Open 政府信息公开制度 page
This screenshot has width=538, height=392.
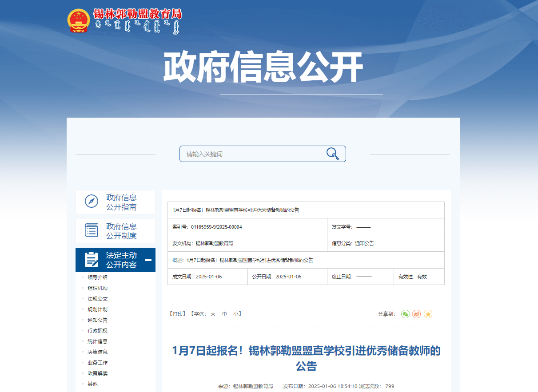[116, 231]
